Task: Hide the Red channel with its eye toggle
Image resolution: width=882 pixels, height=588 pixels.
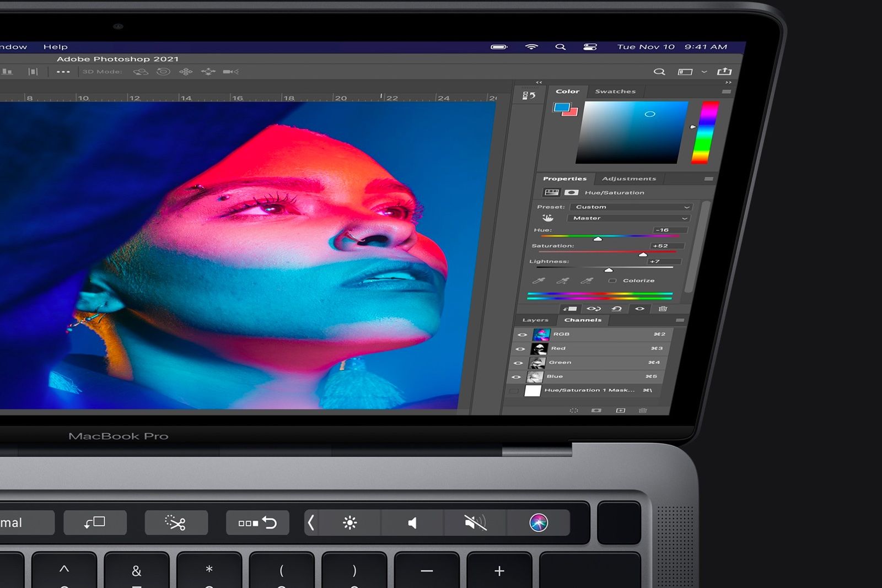Action: (x=521, y=348)
